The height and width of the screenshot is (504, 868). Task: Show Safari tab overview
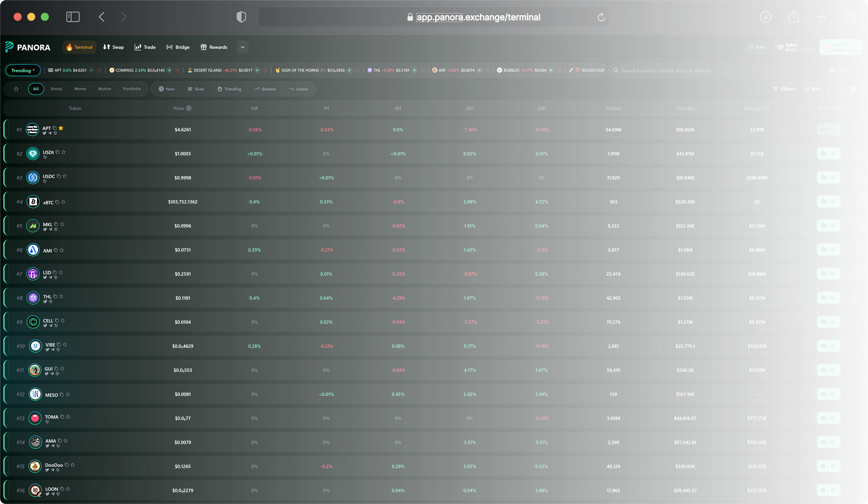tap(849, 17)
